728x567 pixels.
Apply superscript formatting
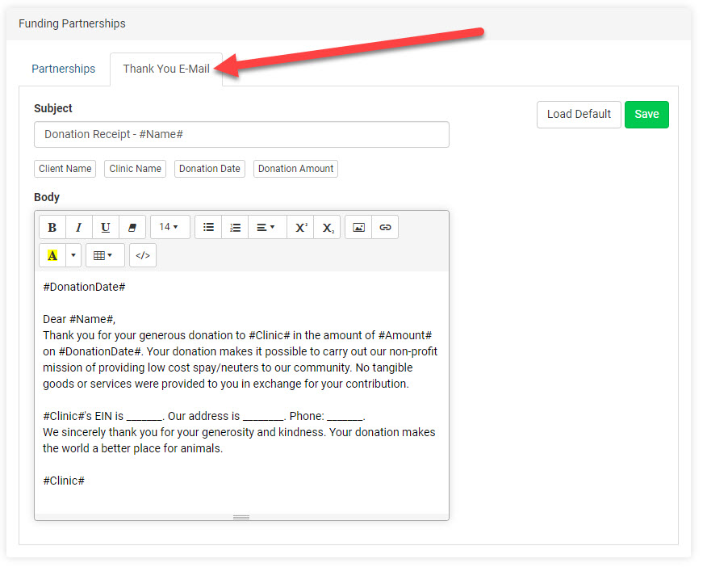coord(300,228)
